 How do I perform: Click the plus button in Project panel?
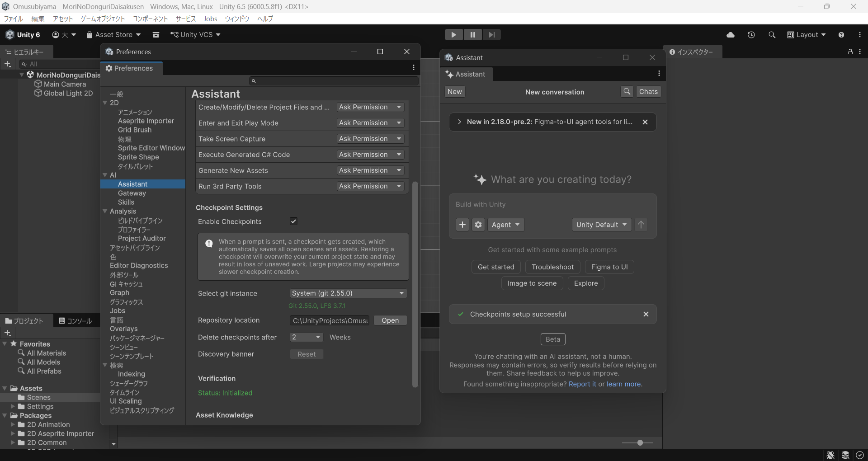point(8,333)
